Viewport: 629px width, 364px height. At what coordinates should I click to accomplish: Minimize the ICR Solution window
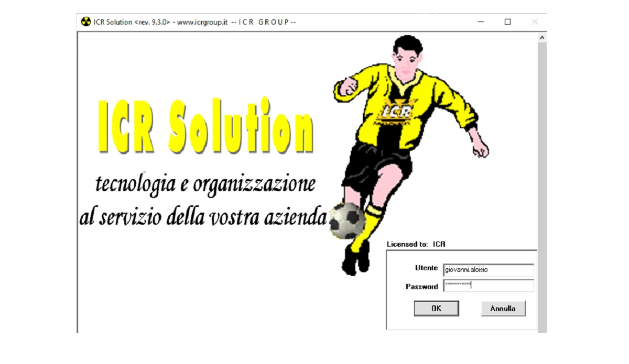[481, 22]
